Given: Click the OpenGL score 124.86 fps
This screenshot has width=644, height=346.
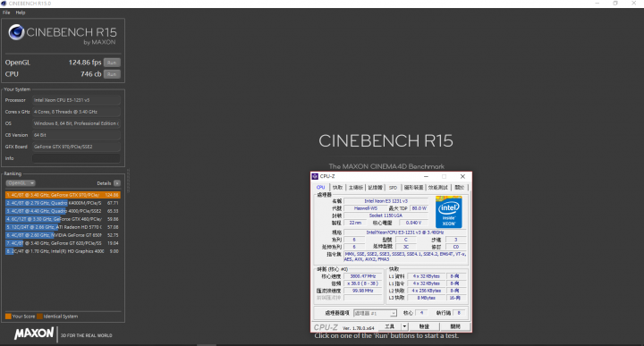Looking at the screenshot, I should pos(85,63).
